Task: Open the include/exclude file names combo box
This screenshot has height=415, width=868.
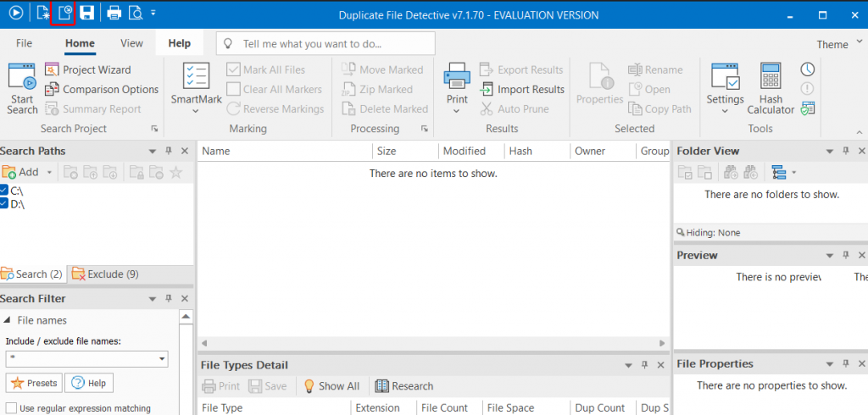Action: point(87,358)
